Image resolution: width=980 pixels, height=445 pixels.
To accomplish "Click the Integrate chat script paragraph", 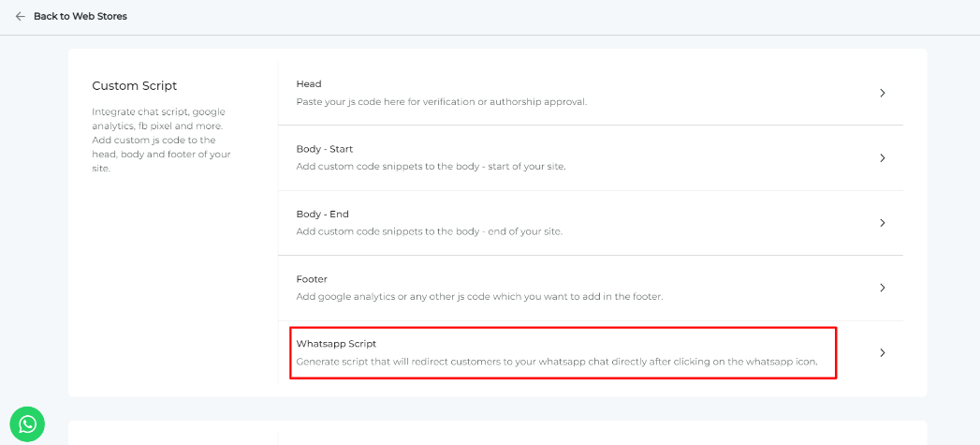I will click(x=161, y=141).
